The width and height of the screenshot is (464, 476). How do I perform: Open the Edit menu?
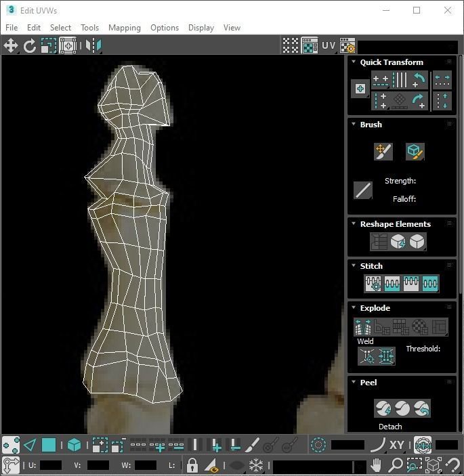click(x=34, y=28)
